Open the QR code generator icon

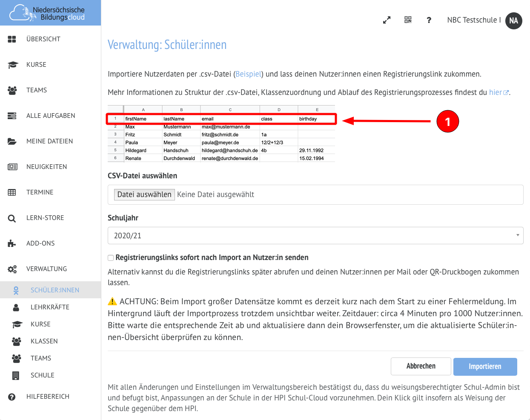point(408,20)
